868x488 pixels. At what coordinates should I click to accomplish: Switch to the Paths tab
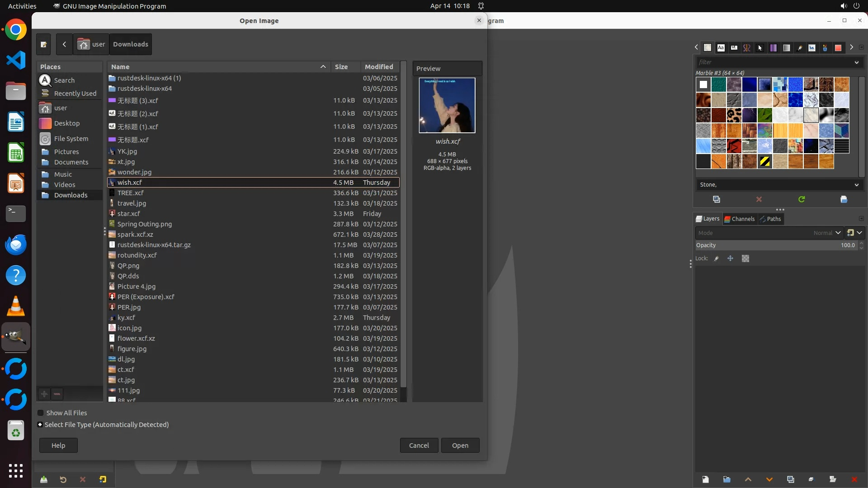(x=770, y=219)
